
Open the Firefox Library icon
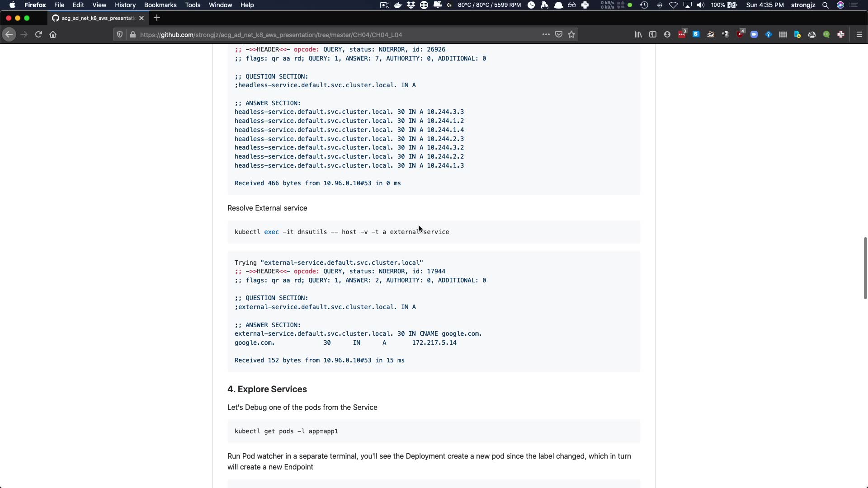(638, 34)
